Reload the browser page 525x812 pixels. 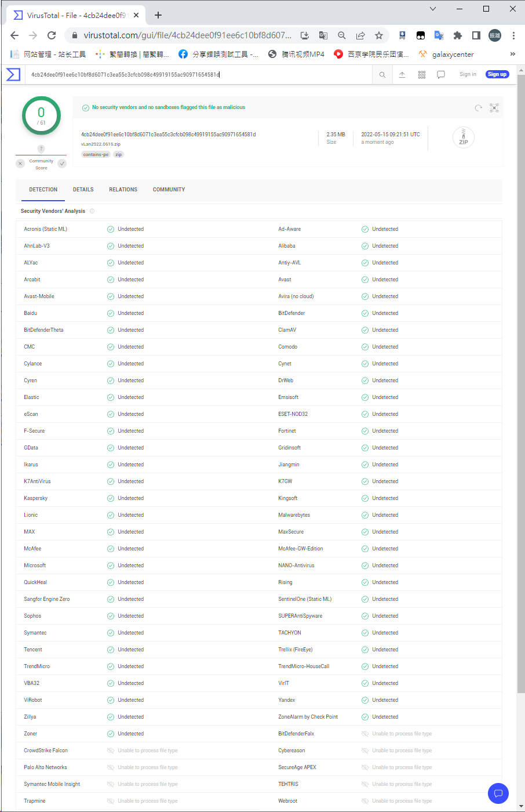tap(52, 35)
